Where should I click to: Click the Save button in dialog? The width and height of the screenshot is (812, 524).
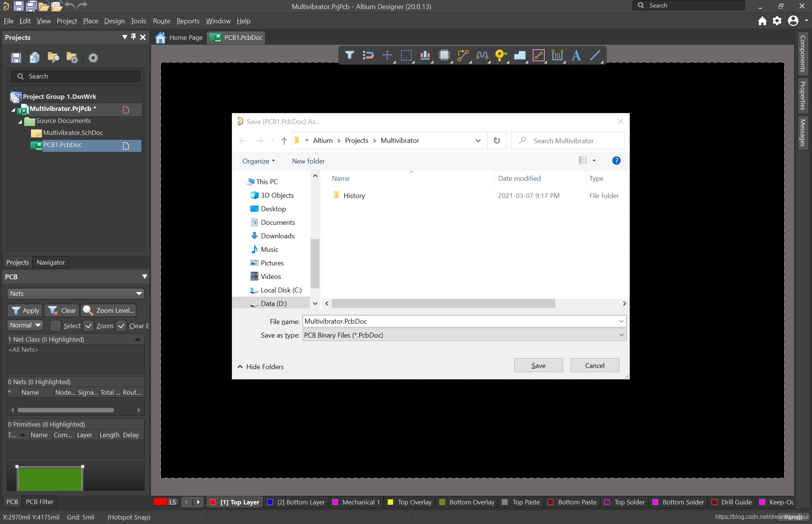[538, 365]
